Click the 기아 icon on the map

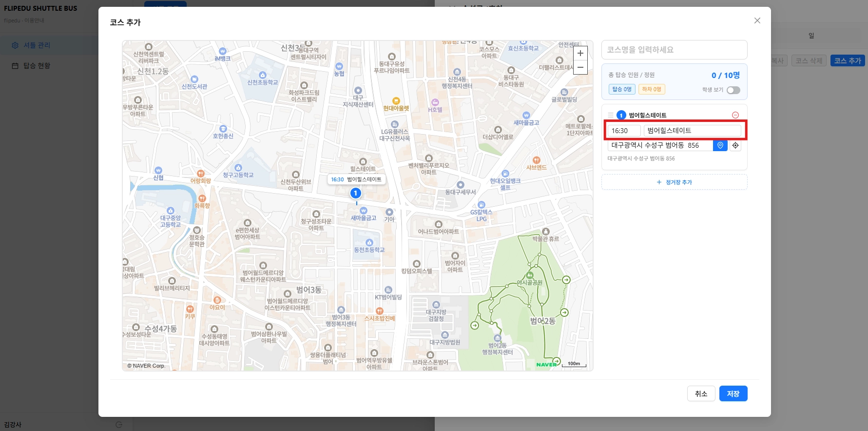(x=389, y=212)
